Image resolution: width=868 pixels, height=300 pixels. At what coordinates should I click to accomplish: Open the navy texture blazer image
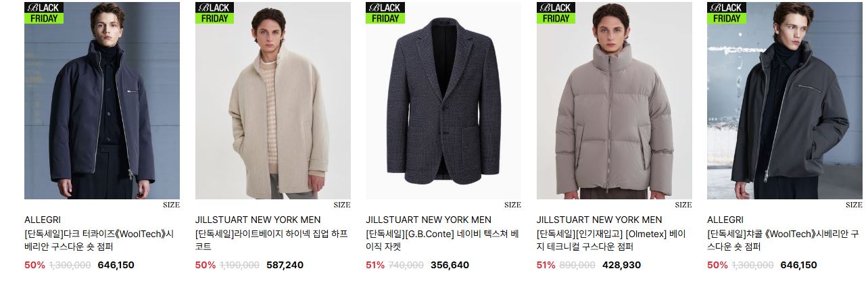[x=443, y=101]
